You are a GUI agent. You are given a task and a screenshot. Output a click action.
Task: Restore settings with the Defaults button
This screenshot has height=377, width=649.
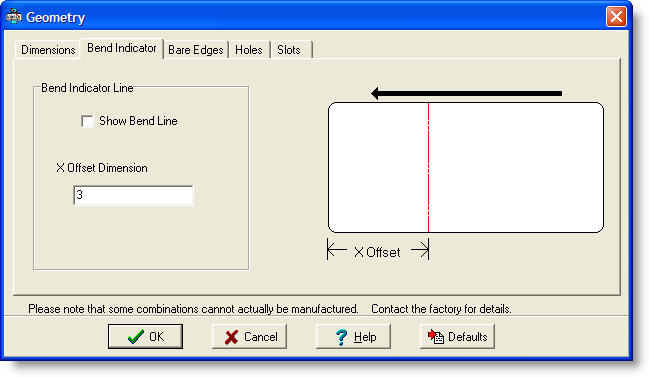(x=457, y=336)
